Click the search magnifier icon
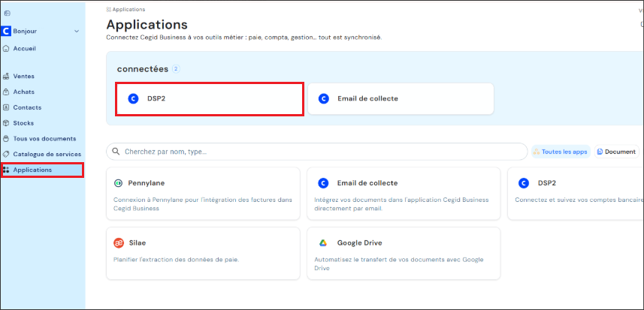The width and height of the screenshot is (644, 310). (x=116, y=152)
